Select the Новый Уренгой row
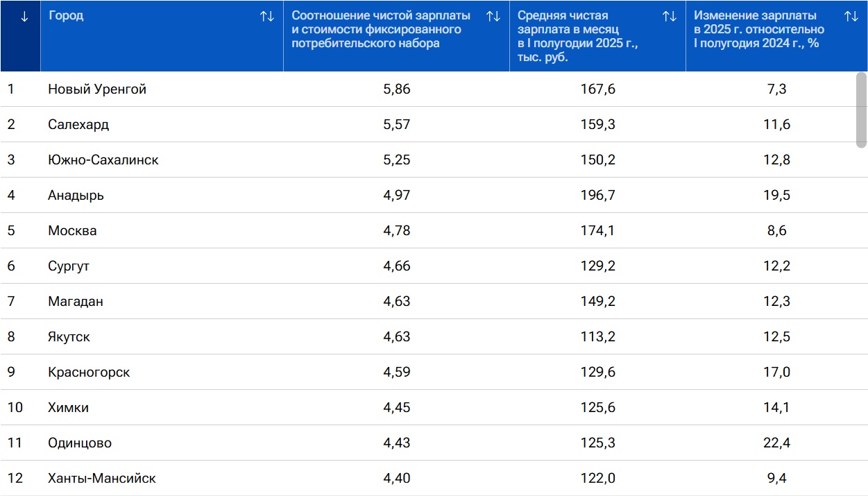 [97, 89]
